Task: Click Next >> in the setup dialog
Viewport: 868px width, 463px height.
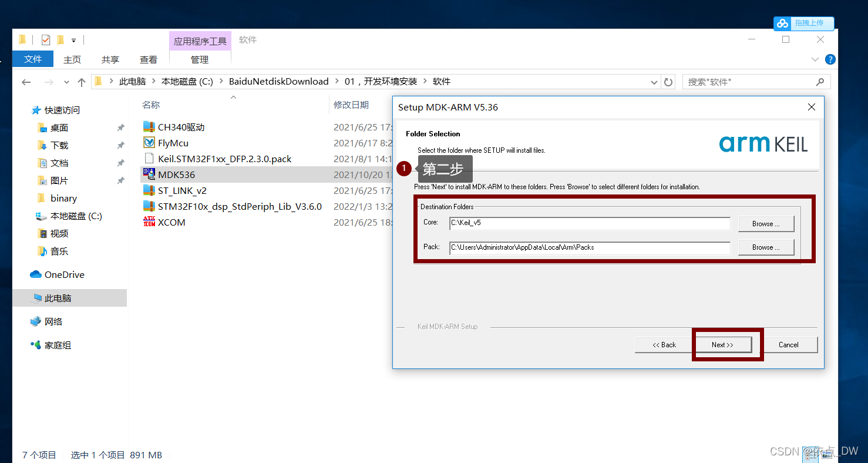Action: point(722,345)
